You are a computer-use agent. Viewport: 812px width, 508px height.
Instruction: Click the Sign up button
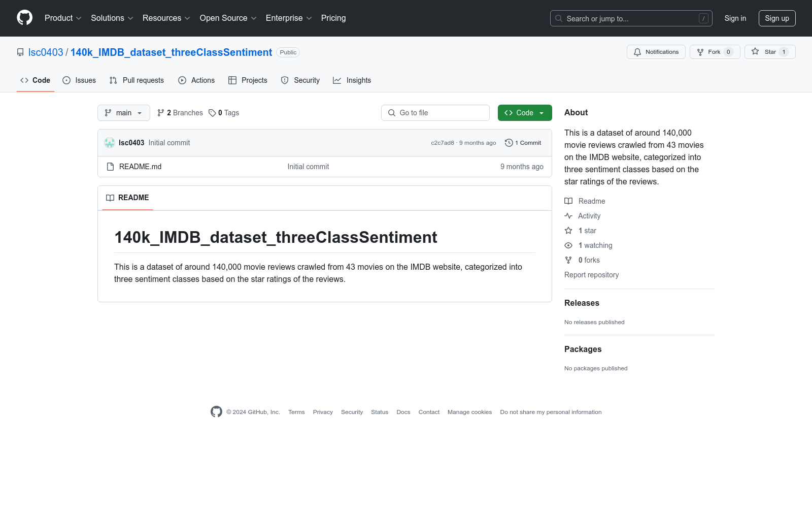777,18
